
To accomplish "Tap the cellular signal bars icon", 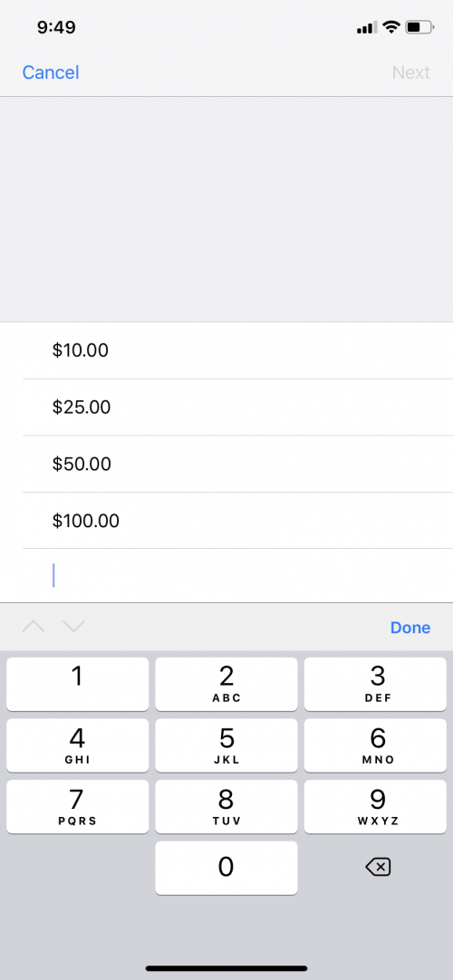I will click(x=367, y=27).
